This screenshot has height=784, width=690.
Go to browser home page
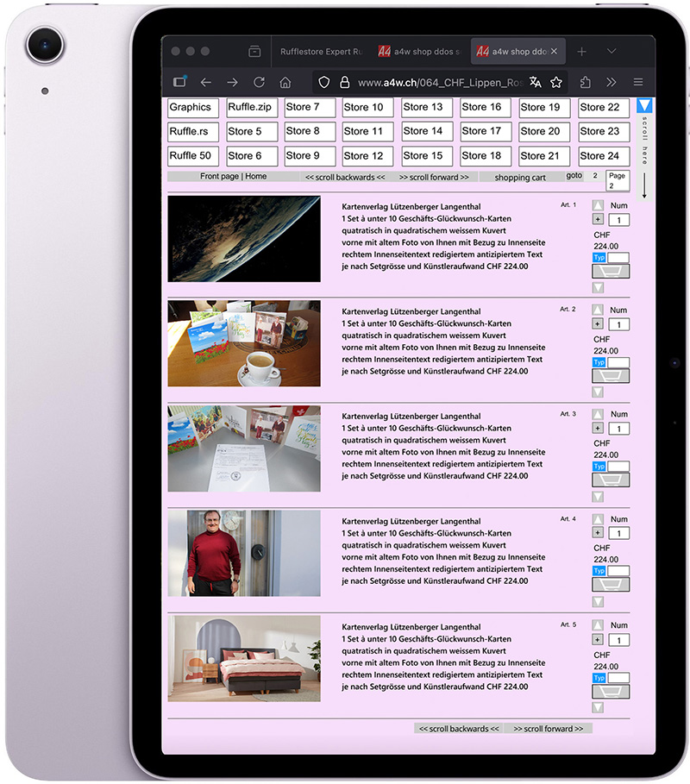pos(285,83)
